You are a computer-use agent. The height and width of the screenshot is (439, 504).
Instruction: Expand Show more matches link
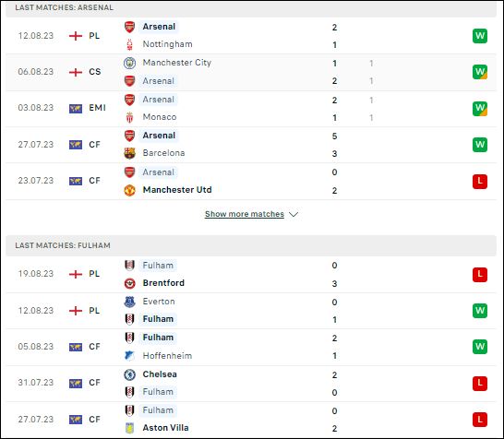[245, 214]
